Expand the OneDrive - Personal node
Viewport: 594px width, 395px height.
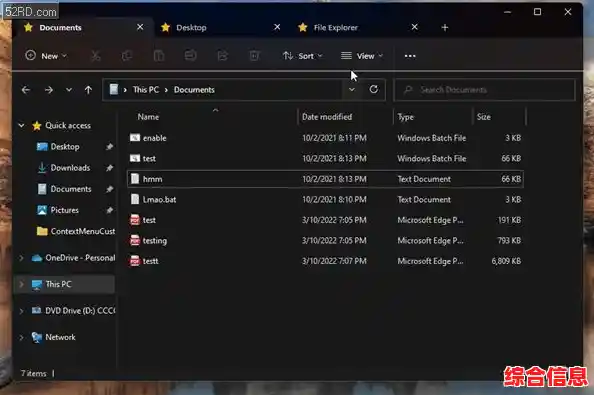pos(22,258)
